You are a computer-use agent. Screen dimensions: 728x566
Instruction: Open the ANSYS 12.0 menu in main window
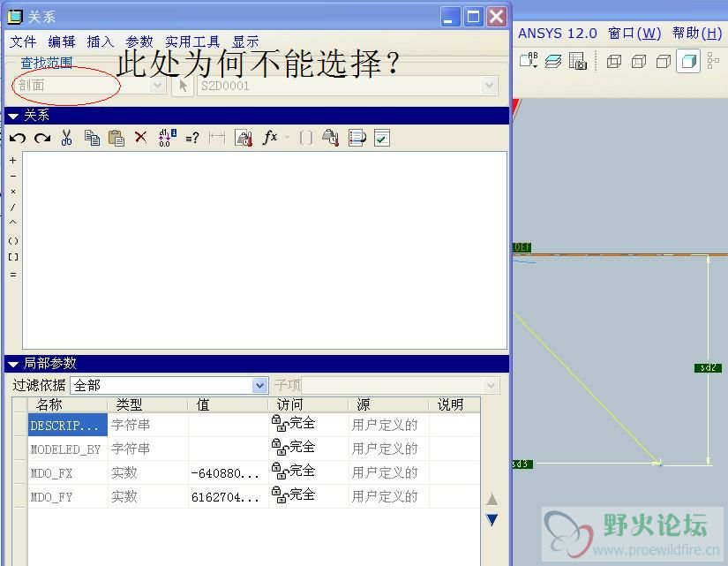point(557,34)
